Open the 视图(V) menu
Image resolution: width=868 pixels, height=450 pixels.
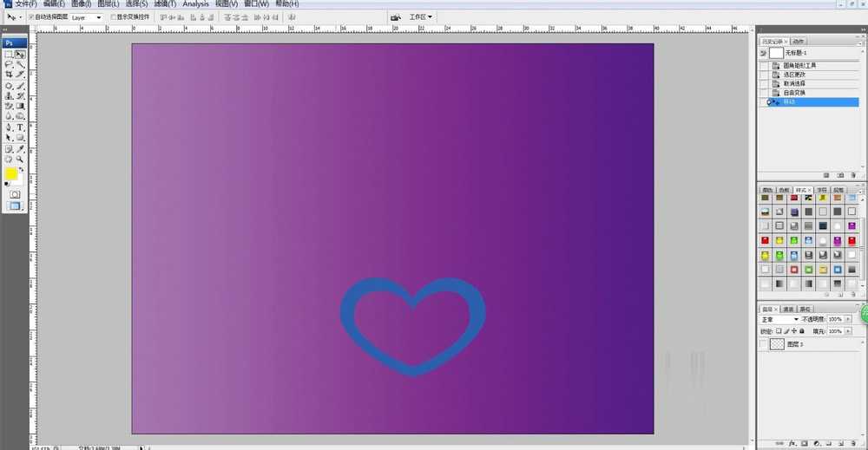(227, 3)
